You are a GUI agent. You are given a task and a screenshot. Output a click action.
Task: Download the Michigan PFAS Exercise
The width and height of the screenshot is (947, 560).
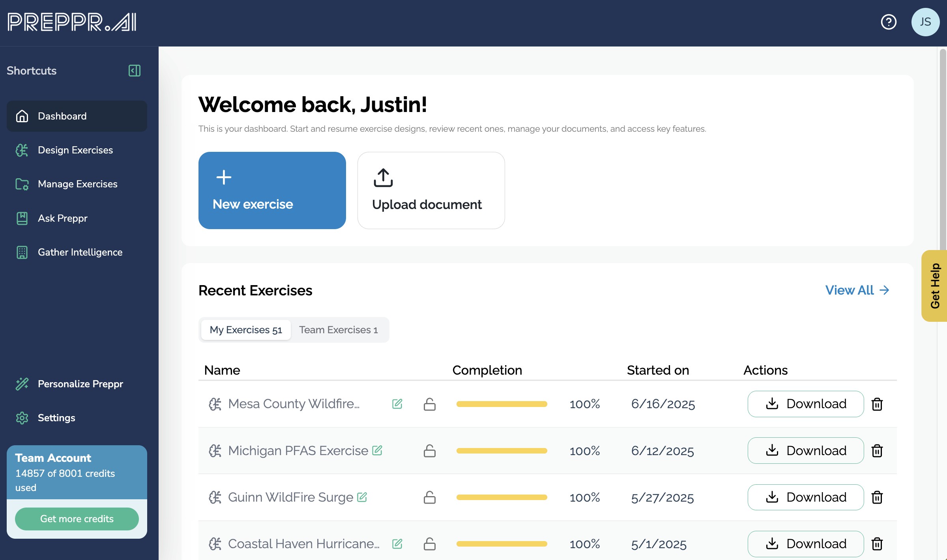click(x=805, y=450)
